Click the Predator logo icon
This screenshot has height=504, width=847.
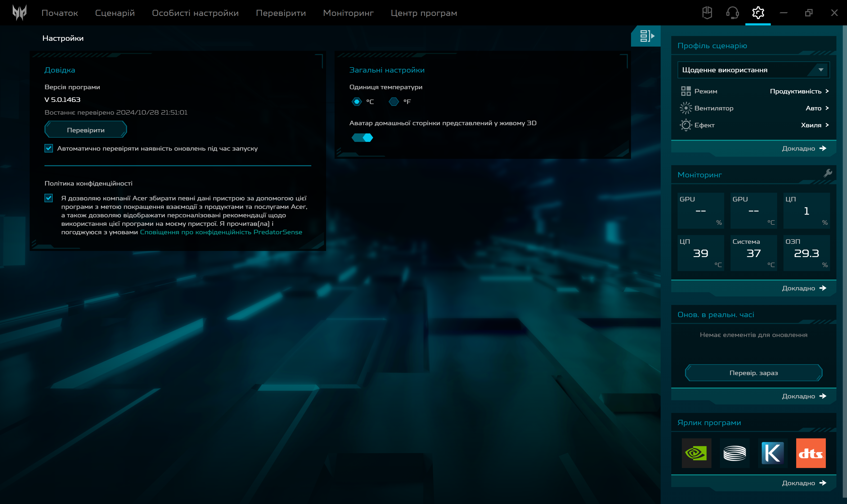pos(19,12)
